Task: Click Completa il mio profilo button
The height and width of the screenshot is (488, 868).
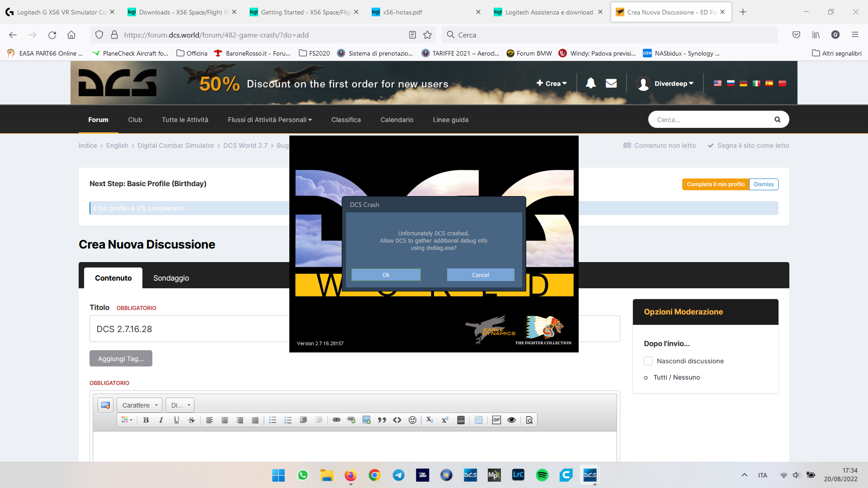Action: tap(716, 184)
